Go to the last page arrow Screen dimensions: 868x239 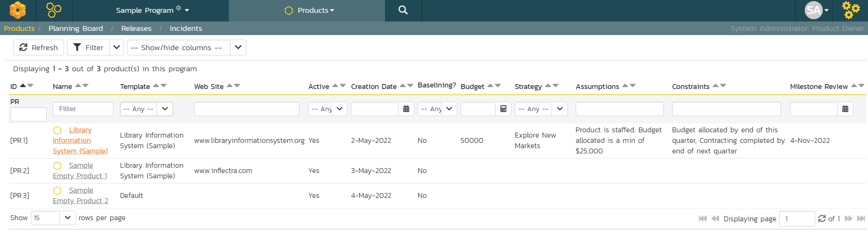pos(861,219)
